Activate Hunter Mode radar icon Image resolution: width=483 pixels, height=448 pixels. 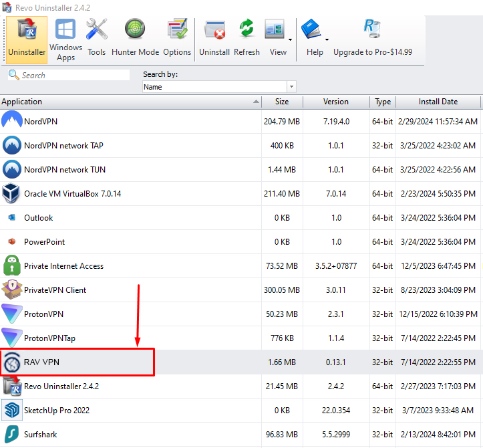coord(135,29)
